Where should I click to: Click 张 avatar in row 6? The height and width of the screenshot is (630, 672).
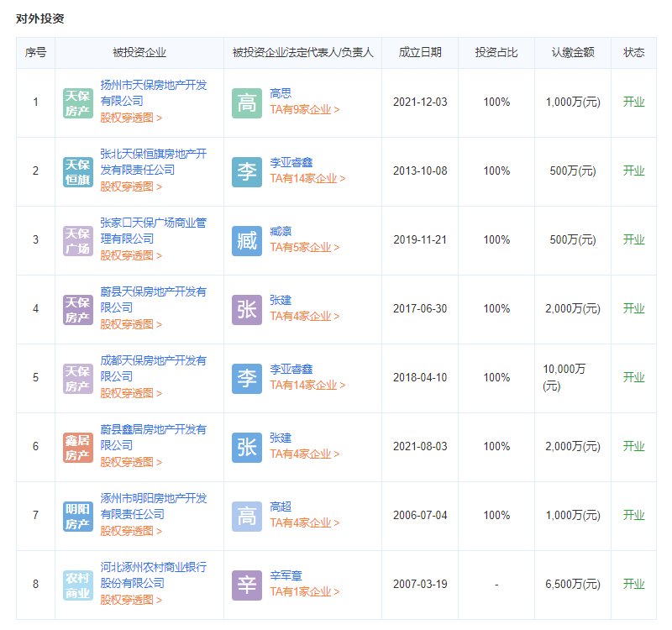[x=246, y=448]
